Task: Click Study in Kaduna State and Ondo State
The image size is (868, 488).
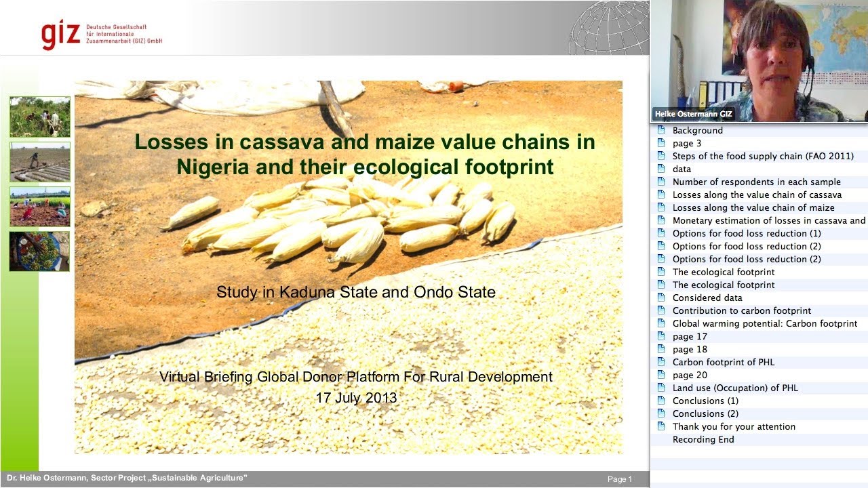Action: click(356, 293)
